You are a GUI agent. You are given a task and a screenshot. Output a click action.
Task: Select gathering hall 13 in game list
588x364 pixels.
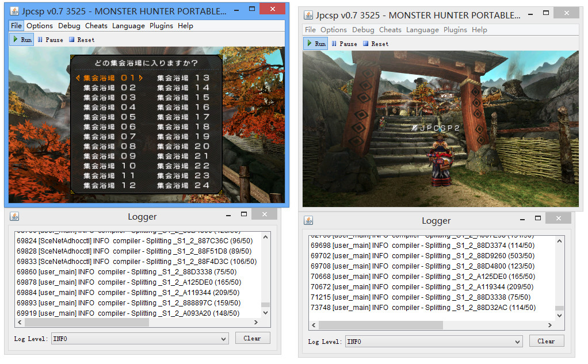tap(183, 78)
